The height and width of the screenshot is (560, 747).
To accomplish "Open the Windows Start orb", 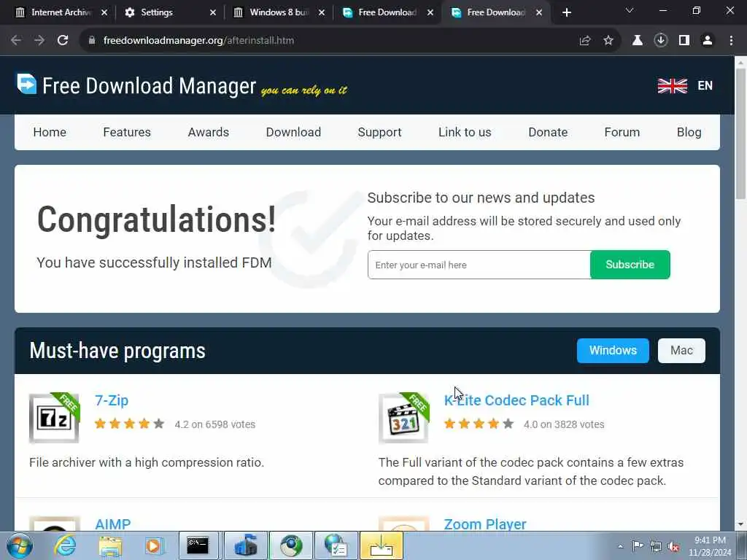I will point(20,545).
